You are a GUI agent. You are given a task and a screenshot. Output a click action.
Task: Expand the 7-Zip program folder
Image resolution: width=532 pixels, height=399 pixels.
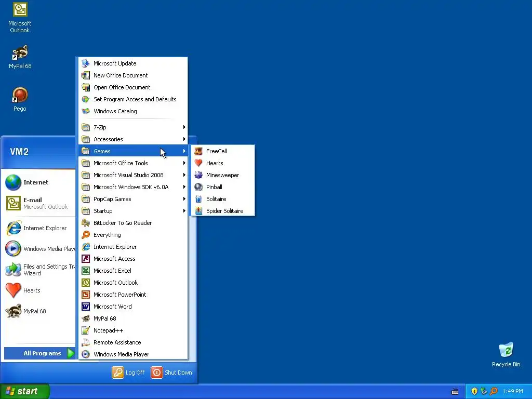[133, 127]
